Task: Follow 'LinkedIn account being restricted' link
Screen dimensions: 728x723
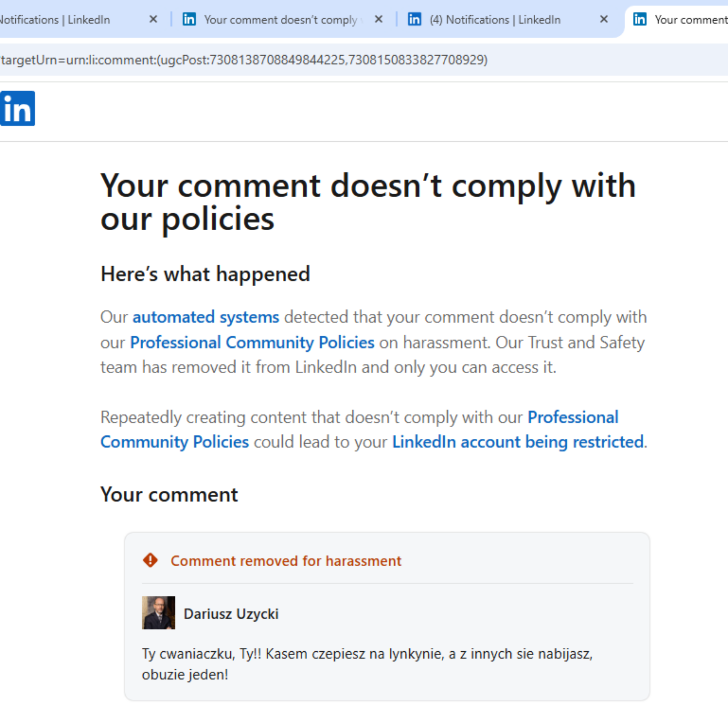Action: (x=518, y=442)
